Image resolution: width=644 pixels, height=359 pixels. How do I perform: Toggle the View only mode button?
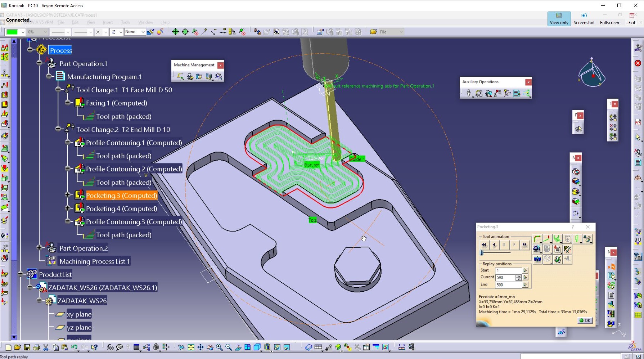click(559, 19)
